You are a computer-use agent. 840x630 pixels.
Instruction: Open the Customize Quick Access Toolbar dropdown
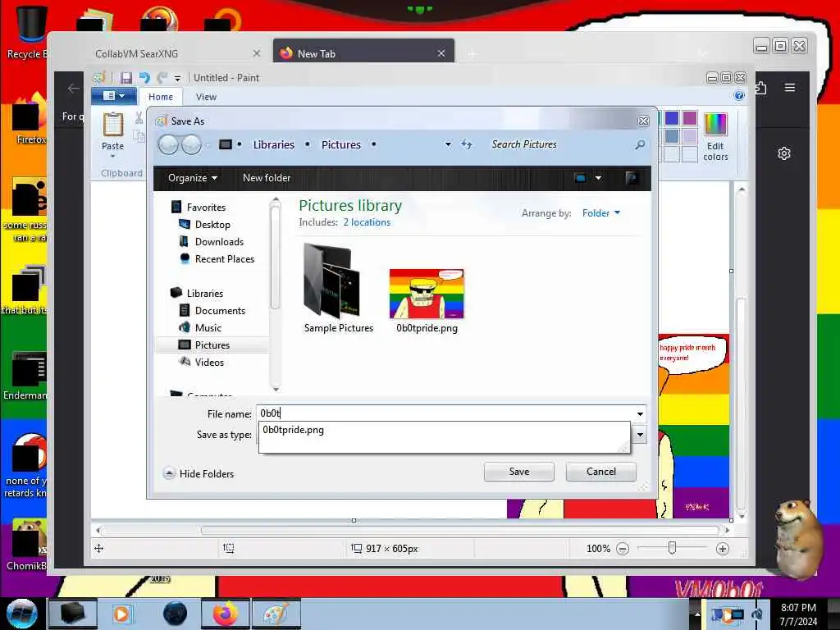point(177,78)
